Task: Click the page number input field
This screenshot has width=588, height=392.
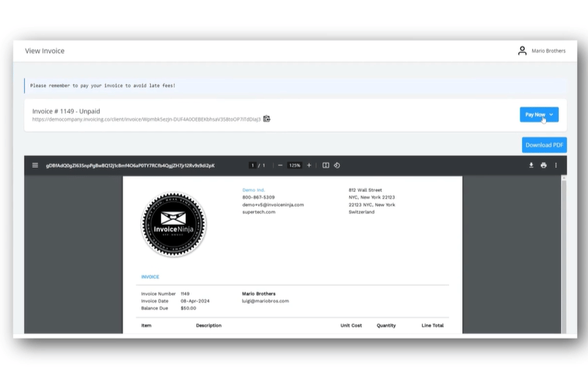Action: coord(253,165)
